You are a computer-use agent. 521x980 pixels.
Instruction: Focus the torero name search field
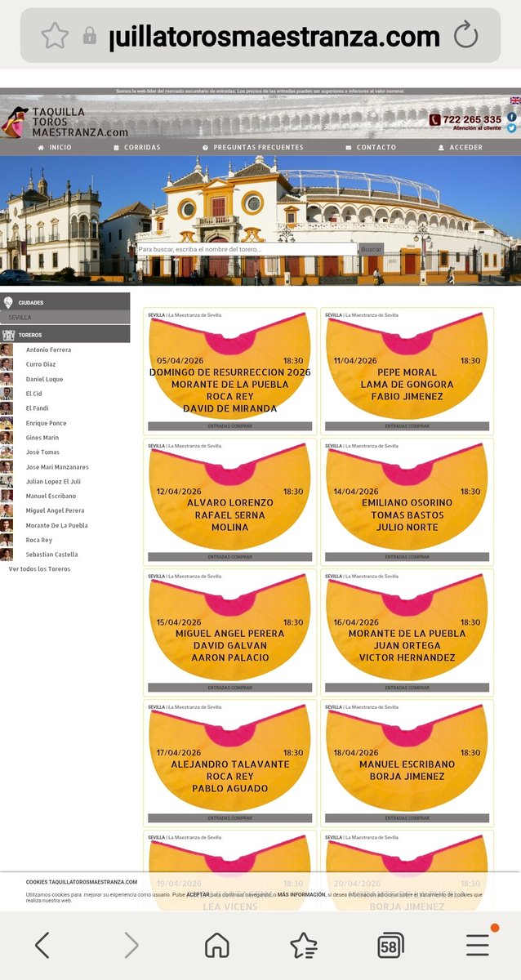click(x=247, y=249)
